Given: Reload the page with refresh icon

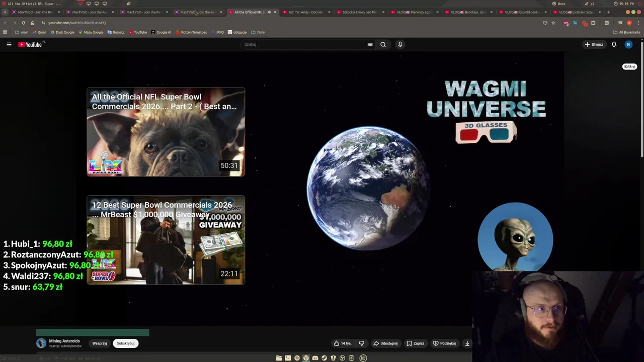Looking at the screenshot, I should pos(23,23).
